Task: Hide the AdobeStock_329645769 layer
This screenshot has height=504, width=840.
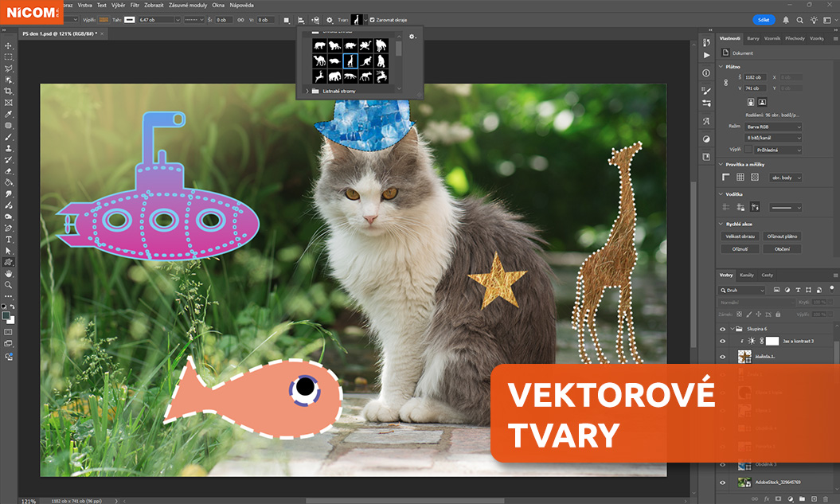Action: click(x=723, y=482)
